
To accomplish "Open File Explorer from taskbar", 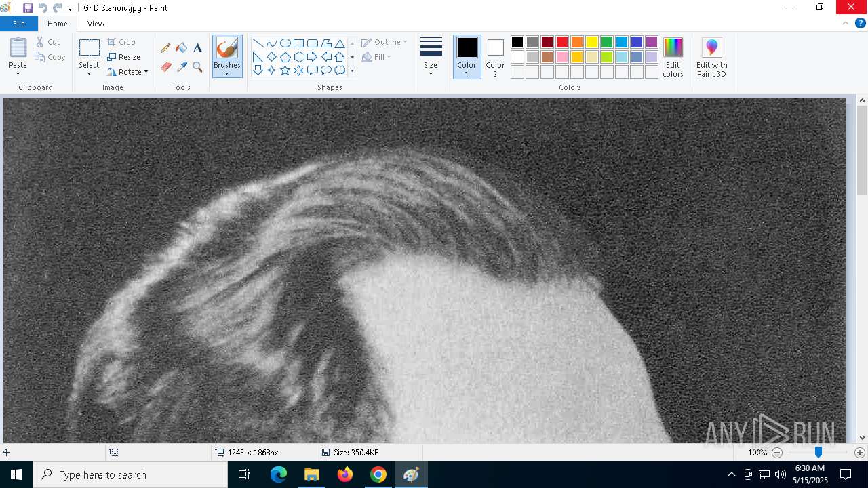I will click(312, 474).
